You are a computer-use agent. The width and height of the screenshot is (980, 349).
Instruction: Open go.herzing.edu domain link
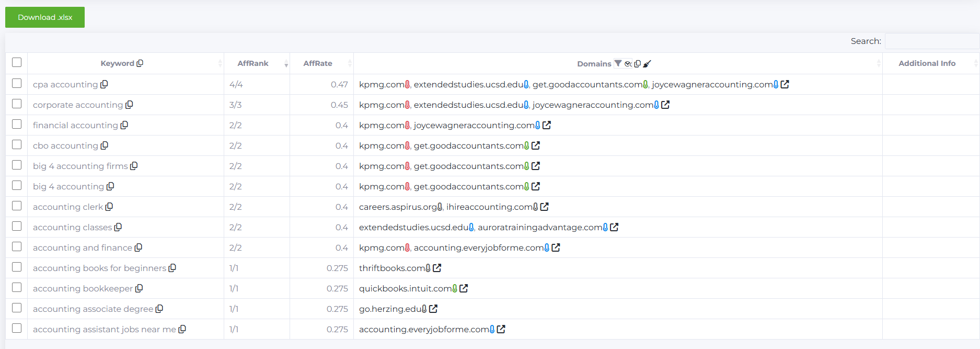coord(390,309)
